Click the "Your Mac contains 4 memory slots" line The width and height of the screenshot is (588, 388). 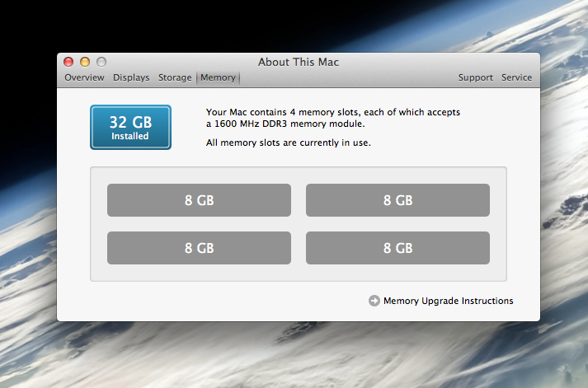(333, 112)
